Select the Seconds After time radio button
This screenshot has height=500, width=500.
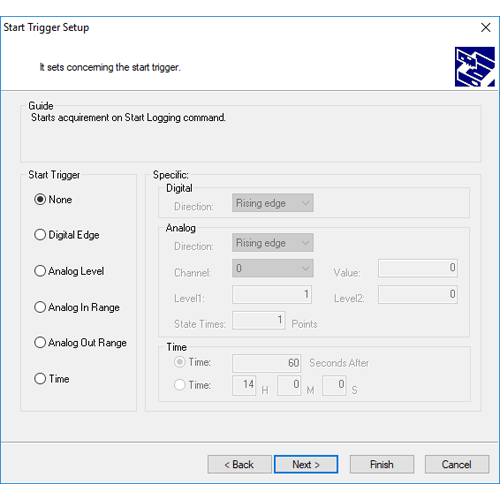(x=180, y=362)
